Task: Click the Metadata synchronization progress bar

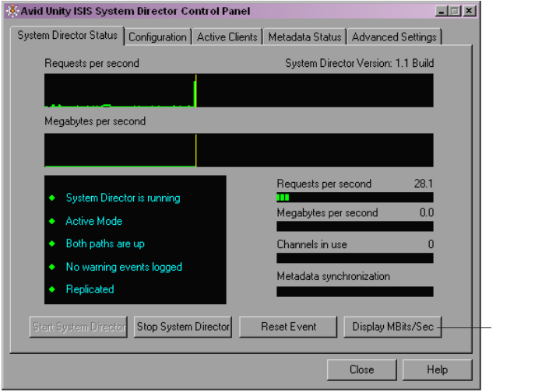Action: [355, 292]
